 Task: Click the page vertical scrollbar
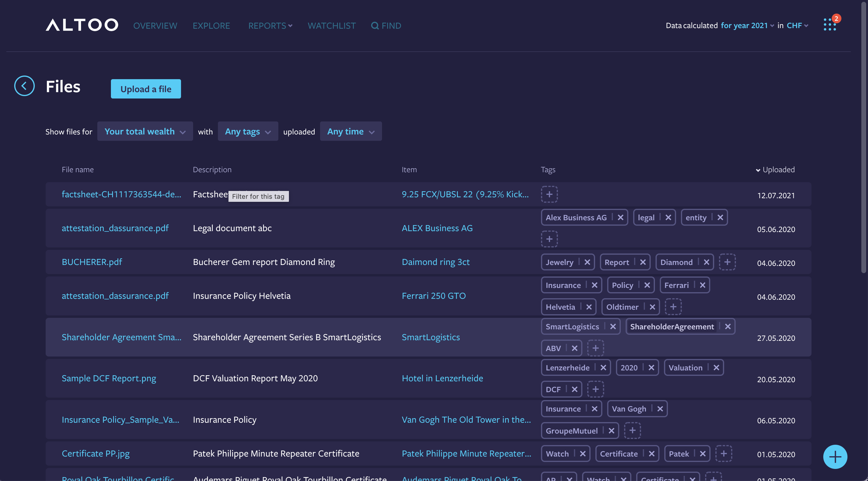click(864, 138)
